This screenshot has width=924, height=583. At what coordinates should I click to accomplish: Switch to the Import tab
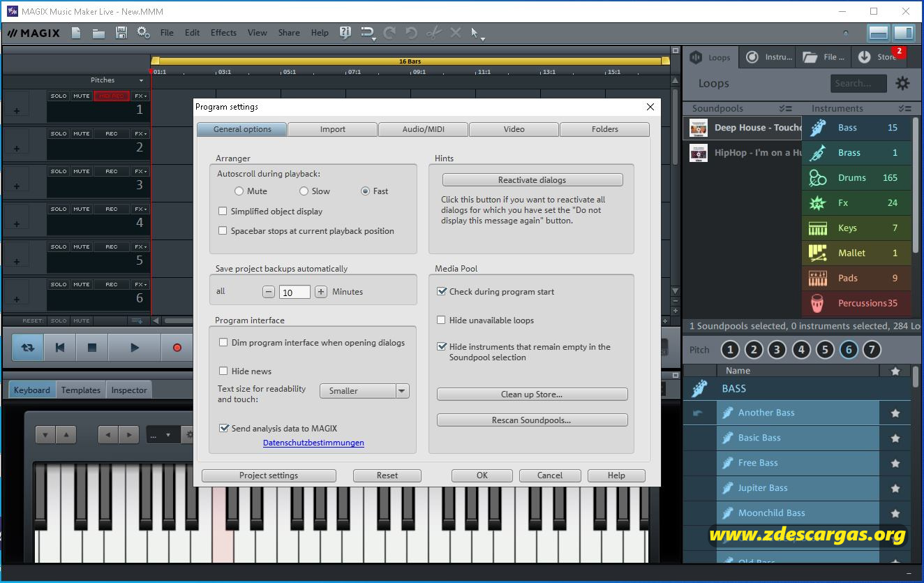[332, 129]
